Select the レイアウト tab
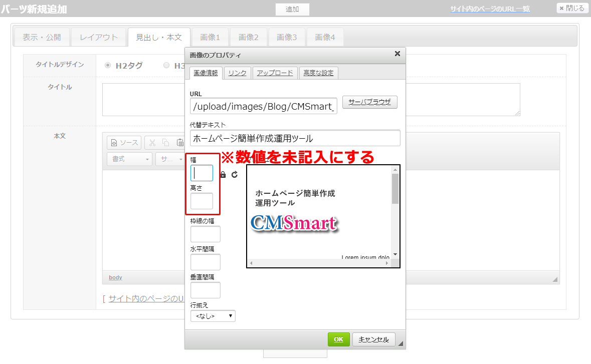The image size is (591, 364). (x=99, y=38)
